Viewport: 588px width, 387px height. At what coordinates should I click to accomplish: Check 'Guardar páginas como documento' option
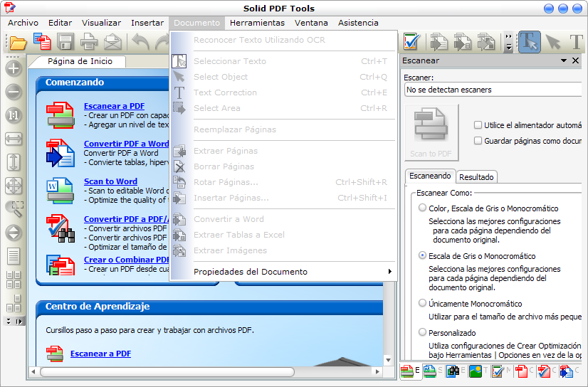[478, 141]
